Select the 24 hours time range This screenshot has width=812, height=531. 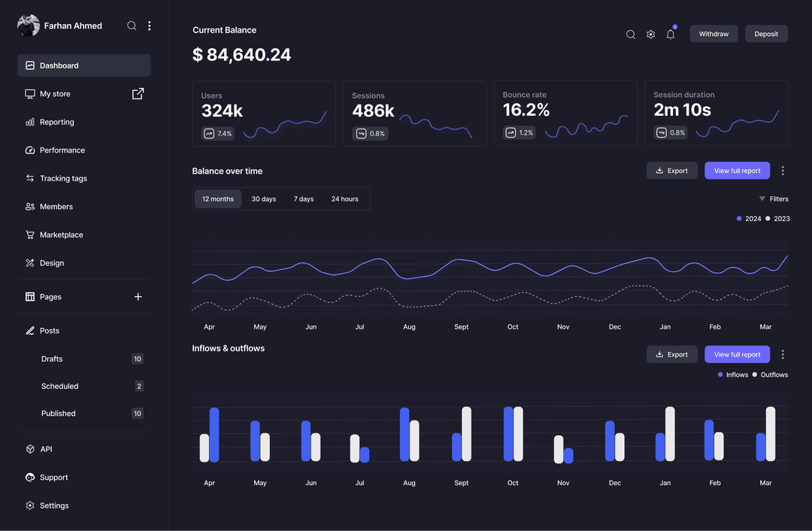(x=344, y=199)
